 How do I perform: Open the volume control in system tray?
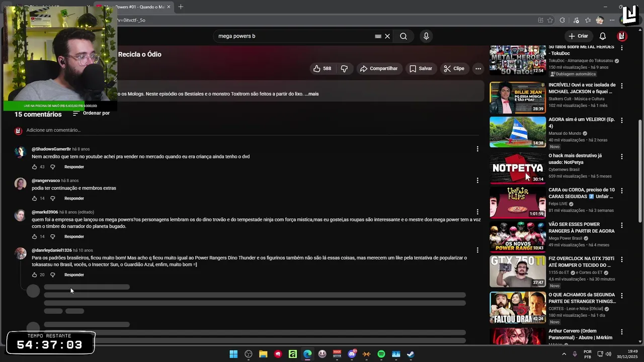point(608,354)
